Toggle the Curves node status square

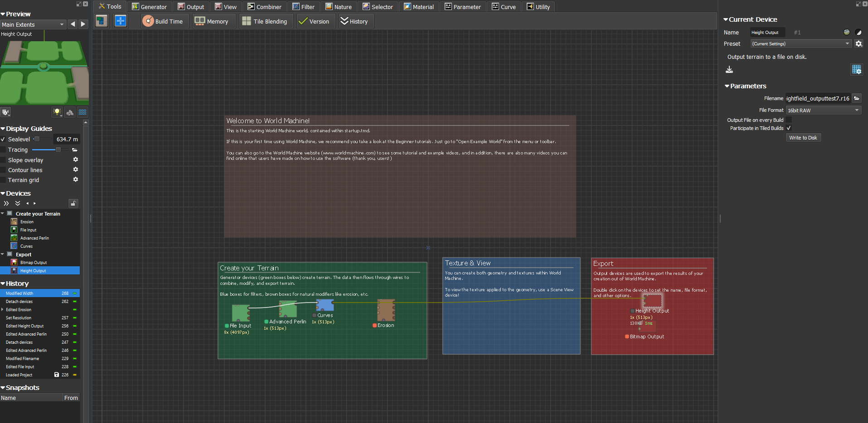point(314,315)
